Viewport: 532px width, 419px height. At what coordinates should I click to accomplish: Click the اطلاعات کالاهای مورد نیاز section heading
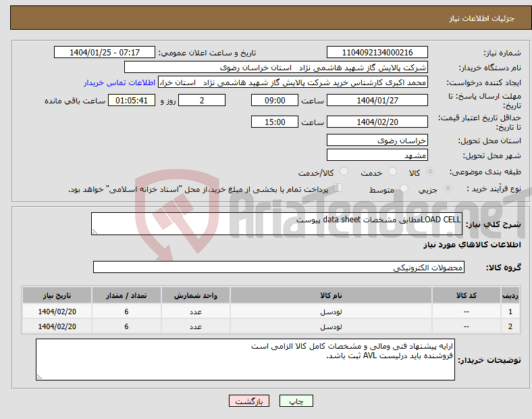tap(472, 245)
